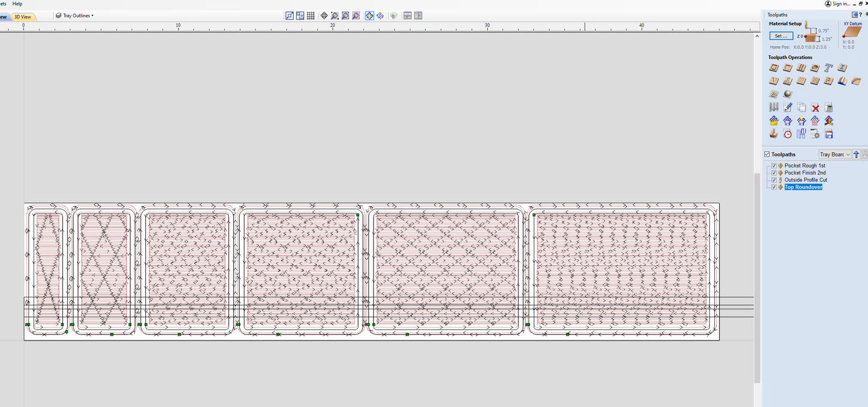Click the Quick Engrave text toolpath icon
868x407 pixels.
(x=828, y=68)
